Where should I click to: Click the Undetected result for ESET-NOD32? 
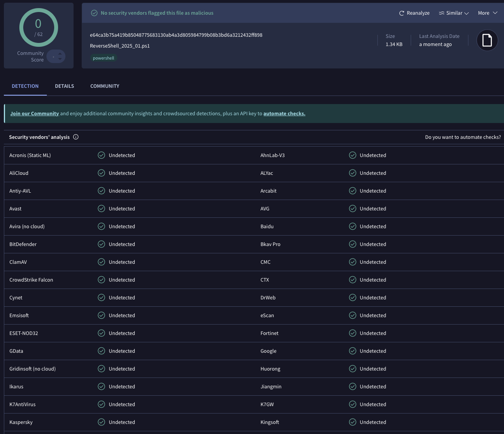[122, 333]
